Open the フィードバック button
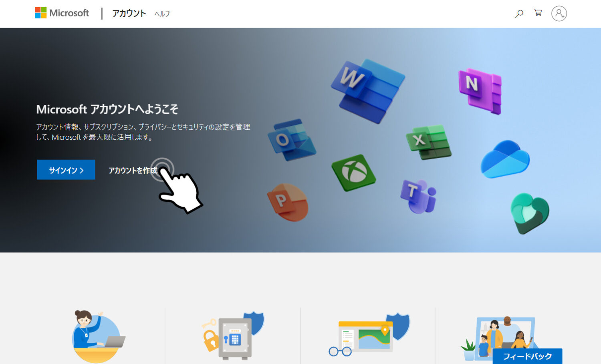This screenshot has width=601, height=364. 527,356
